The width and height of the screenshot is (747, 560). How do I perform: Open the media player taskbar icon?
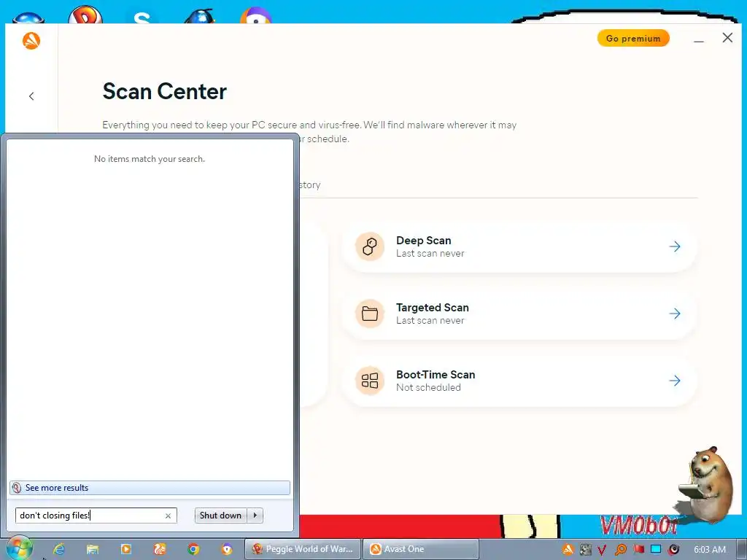tap(126, 549)
